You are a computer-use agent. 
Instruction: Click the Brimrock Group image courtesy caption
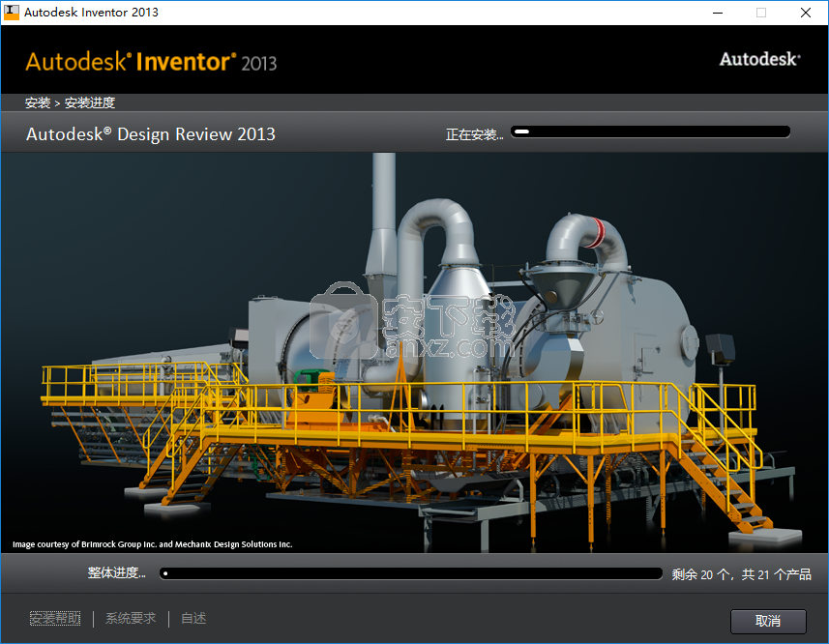pyautogui.click(x=152, y=544)
